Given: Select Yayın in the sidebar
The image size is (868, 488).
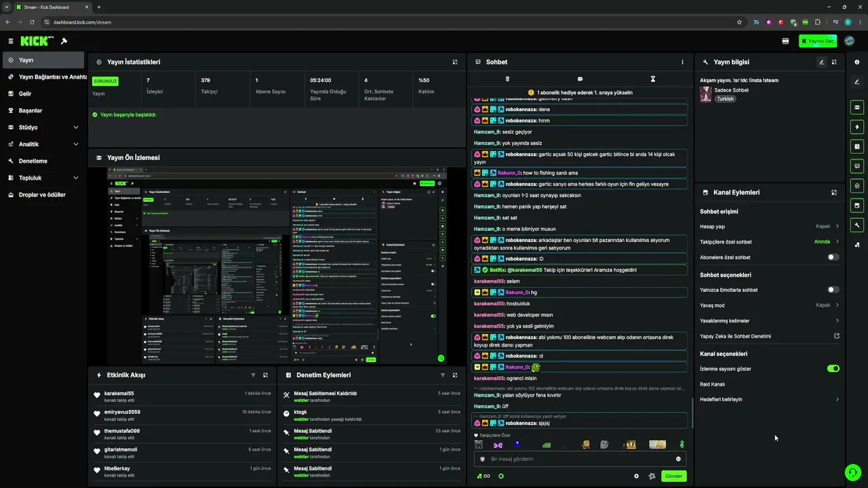Looking at the screenshot, I should (44, 60).
